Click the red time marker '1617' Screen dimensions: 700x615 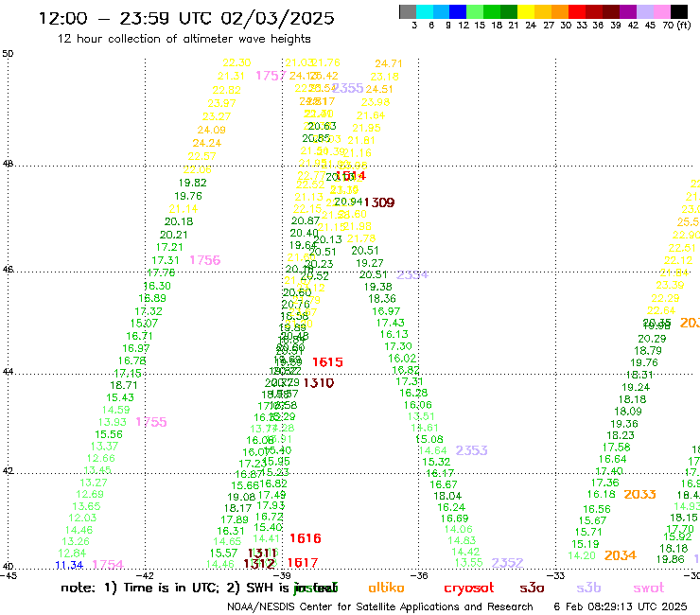303,563
